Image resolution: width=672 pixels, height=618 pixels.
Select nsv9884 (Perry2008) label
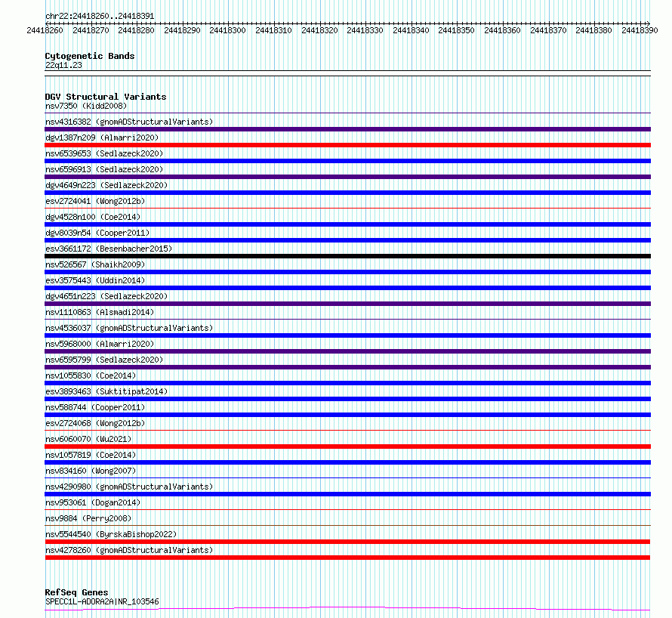(x=88, y=518)
